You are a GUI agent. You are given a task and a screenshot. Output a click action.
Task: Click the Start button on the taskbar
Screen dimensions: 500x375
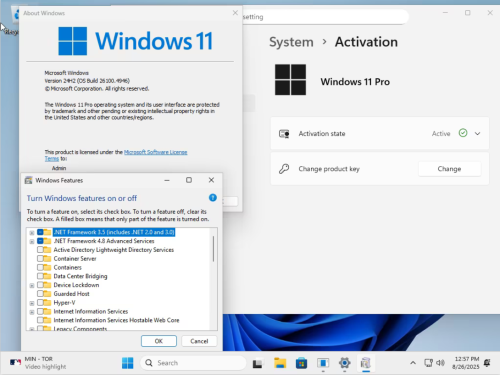pos(127,363)
